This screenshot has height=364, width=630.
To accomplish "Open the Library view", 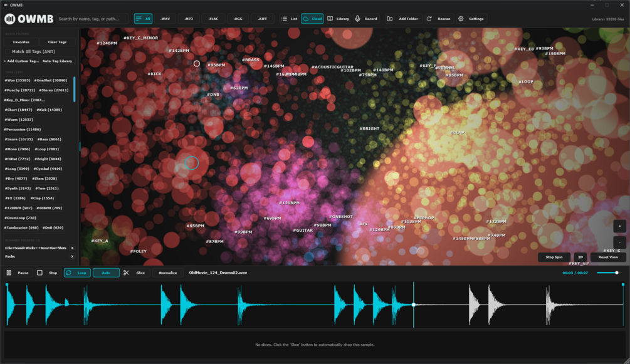I will pos(339,19).
